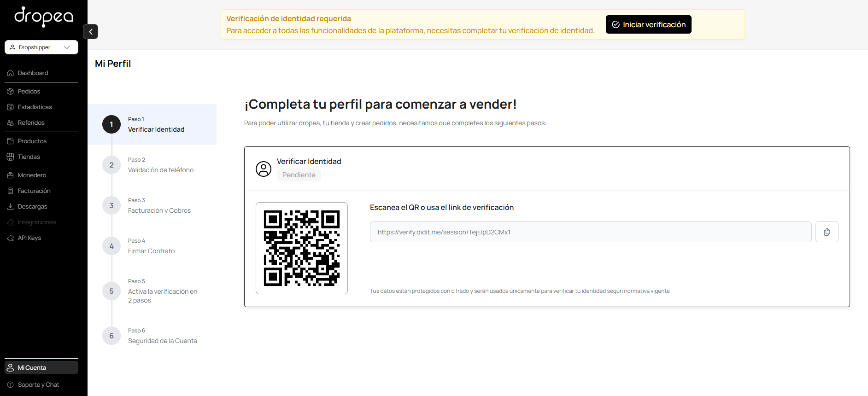
Task: Open Facturación in sidebar
Action: click(x=41, y=191)
